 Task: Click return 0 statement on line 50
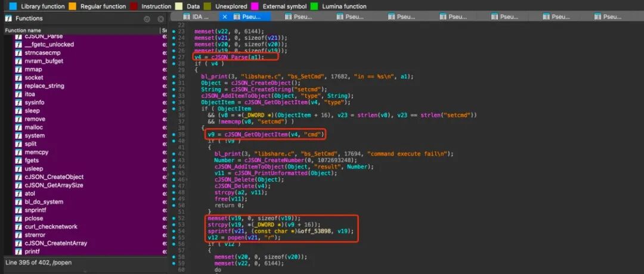(x=229, y=205)
